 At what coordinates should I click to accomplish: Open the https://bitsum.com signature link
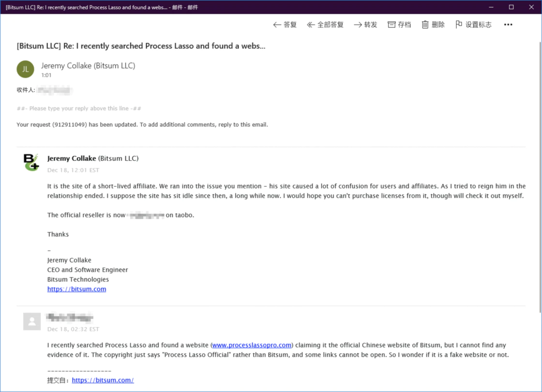tap(76, 289)
